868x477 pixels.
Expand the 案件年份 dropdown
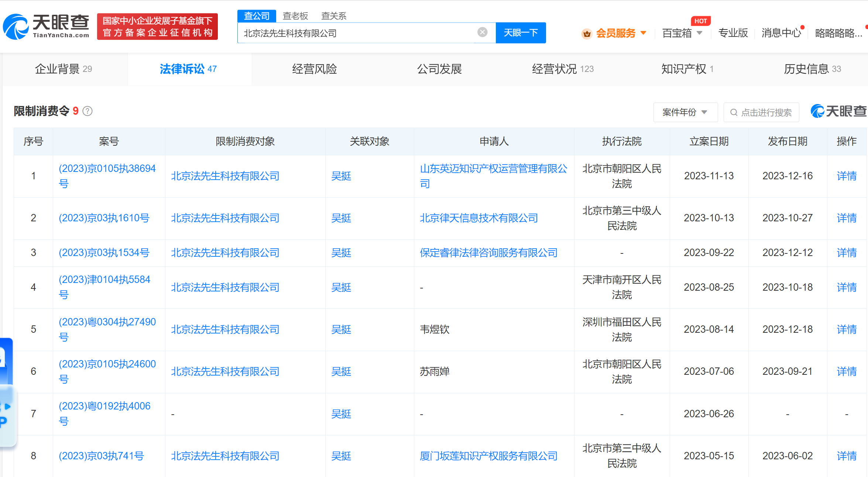coord(685,112)
